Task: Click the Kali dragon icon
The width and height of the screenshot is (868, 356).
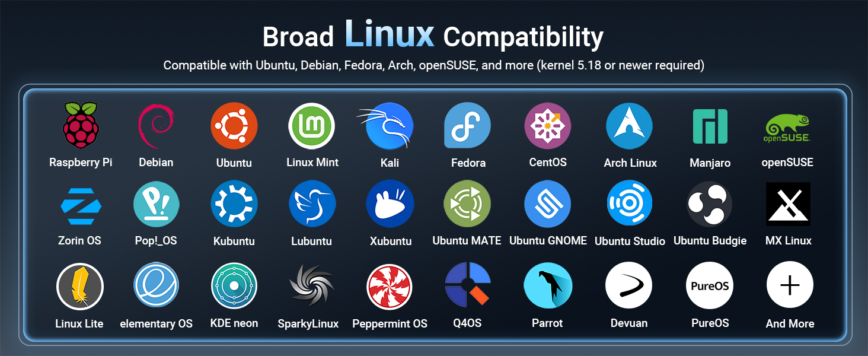Action: click(x=390, y=125)
